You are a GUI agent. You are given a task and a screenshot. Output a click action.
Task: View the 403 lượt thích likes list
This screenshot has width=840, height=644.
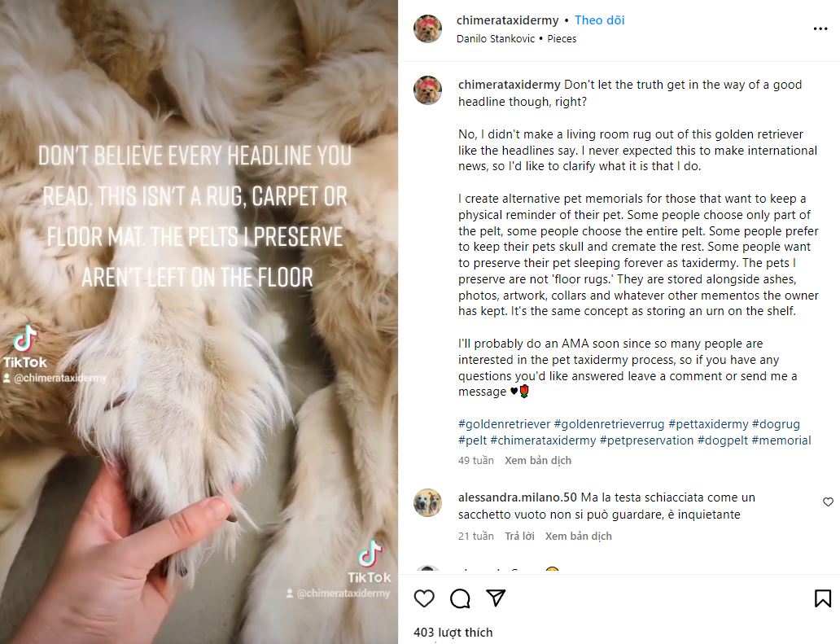click(x=453, y=633)
